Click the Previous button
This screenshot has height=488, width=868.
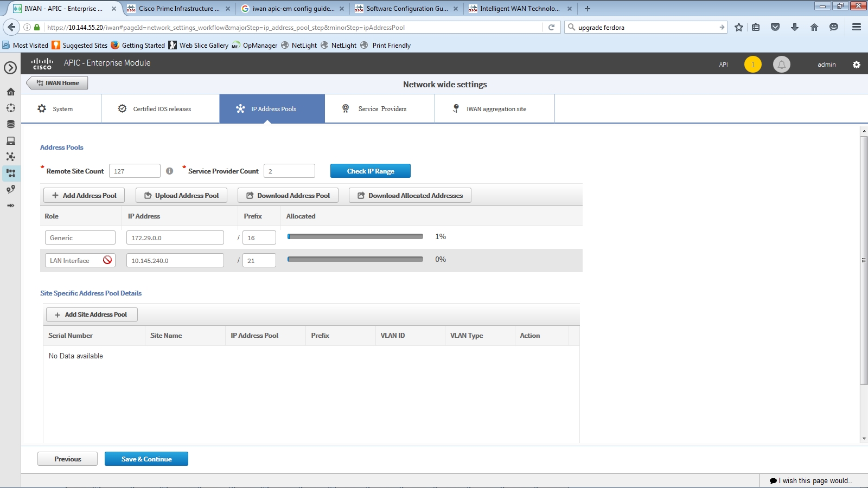pos(67,459)
